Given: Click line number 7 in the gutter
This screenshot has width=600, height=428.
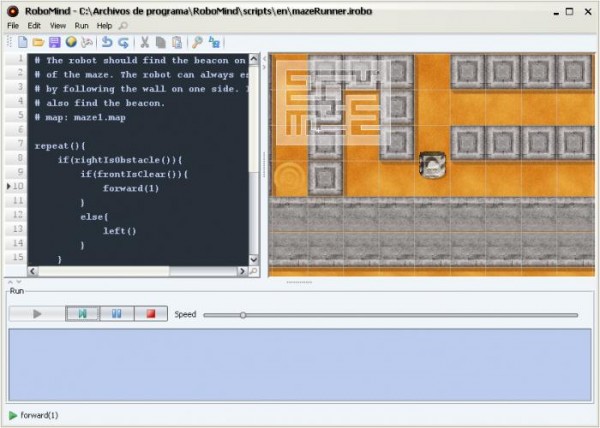Looking at the screenshot, I should 21,144.
